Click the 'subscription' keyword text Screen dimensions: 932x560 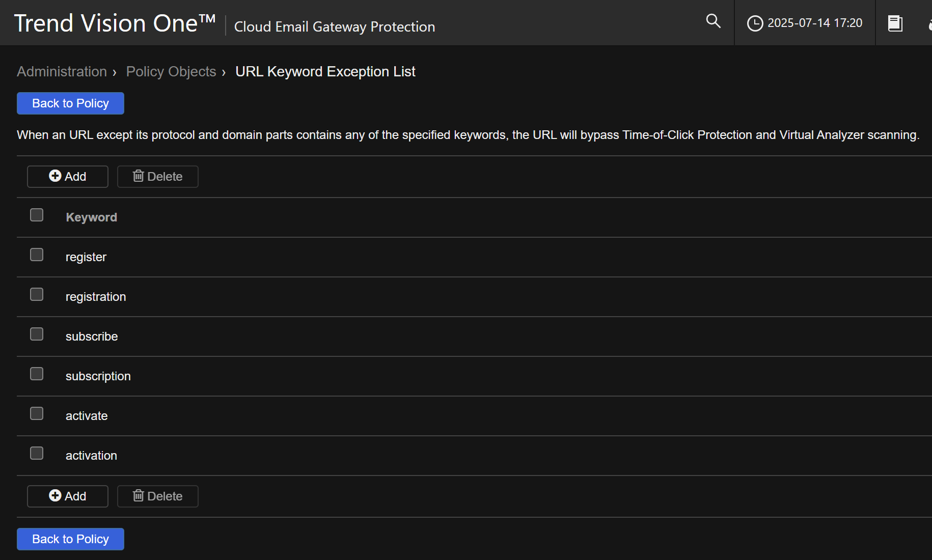(x=98, y=376)
